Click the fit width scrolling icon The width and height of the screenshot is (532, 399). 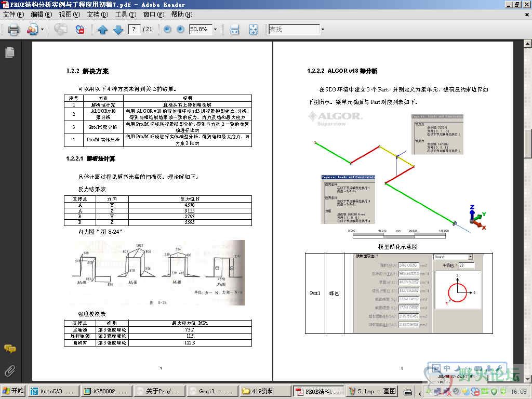(x=234, y=30)
